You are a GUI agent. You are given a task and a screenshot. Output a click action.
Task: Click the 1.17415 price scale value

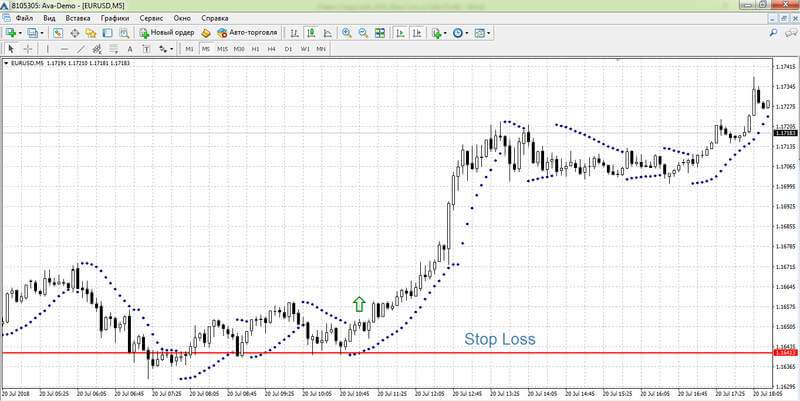click(786, 67)
